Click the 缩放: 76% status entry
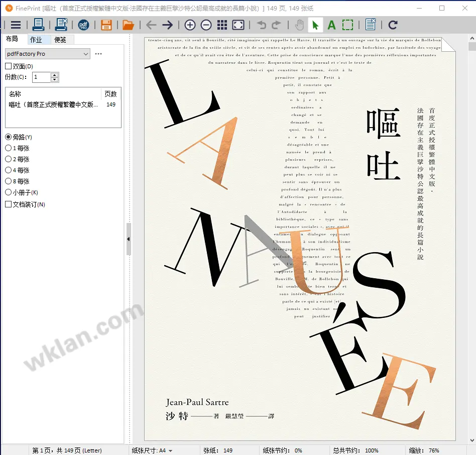The height and width of the screenshot is (455, 476). pos(424,450)
